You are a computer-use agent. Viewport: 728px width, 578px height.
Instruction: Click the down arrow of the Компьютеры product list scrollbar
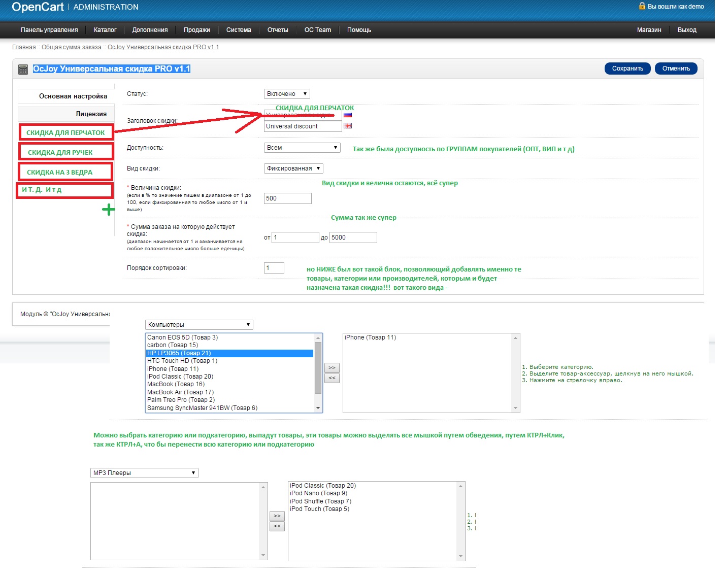[x=318, y=408]
